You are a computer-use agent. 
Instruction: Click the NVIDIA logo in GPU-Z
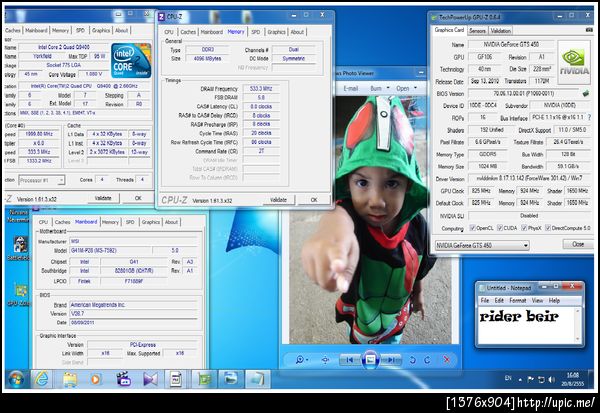[x=574, y=62]
